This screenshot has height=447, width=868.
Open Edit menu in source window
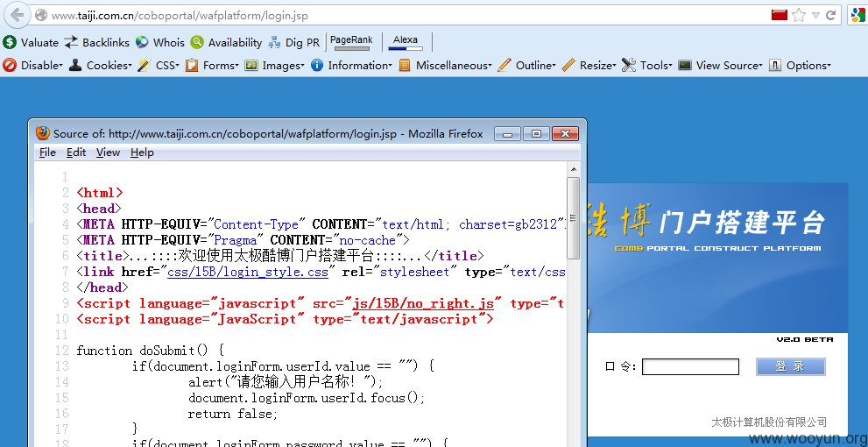76,153
